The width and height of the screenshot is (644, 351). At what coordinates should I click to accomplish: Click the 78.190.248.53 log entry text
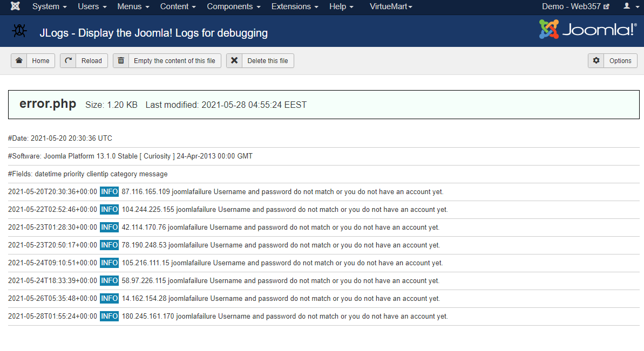(x=281, y=245)
